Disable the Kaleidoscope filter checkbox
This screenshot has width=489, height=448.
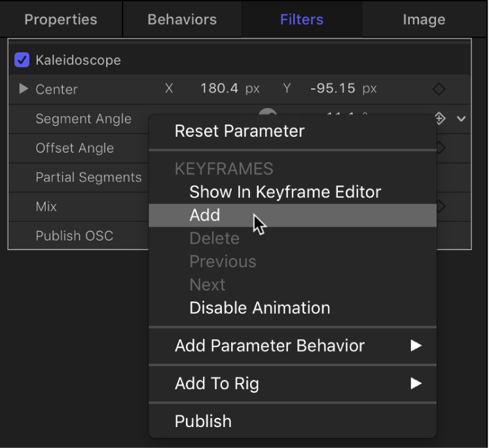click(x=22, y=60)
